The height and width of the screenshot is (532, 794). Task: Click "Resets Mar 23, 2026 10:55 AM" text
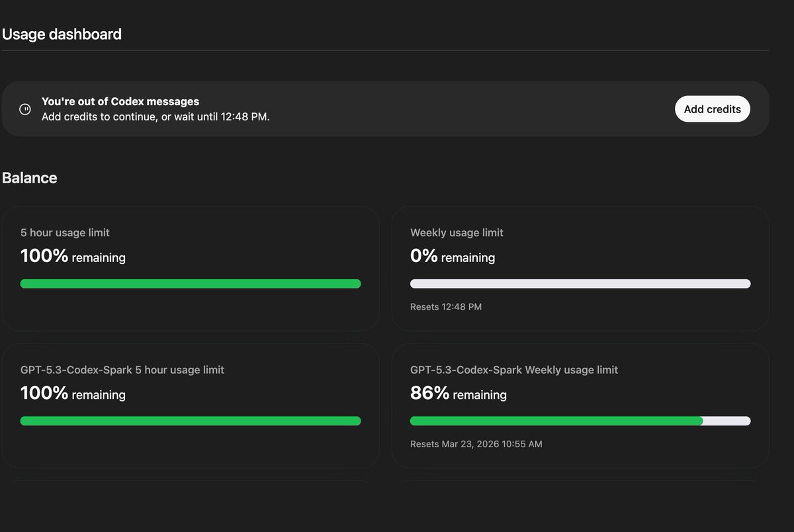point(476,444)
